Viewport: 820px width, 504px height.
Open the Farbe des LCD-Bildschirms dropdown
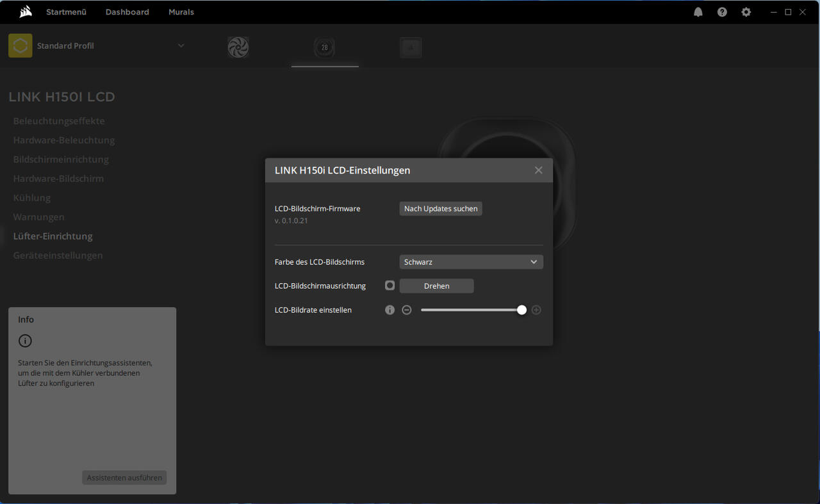tap(471, 262)
